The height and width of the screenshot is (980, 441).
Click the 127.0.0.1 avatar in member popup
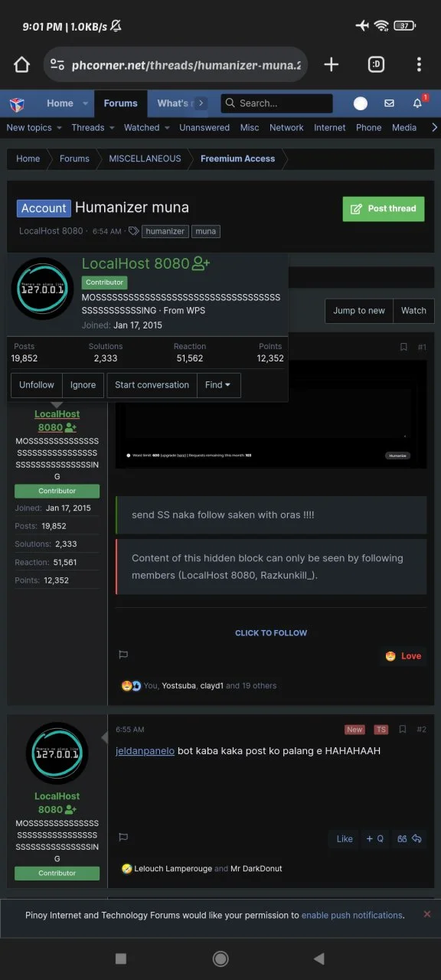click(x=42, y=289)
